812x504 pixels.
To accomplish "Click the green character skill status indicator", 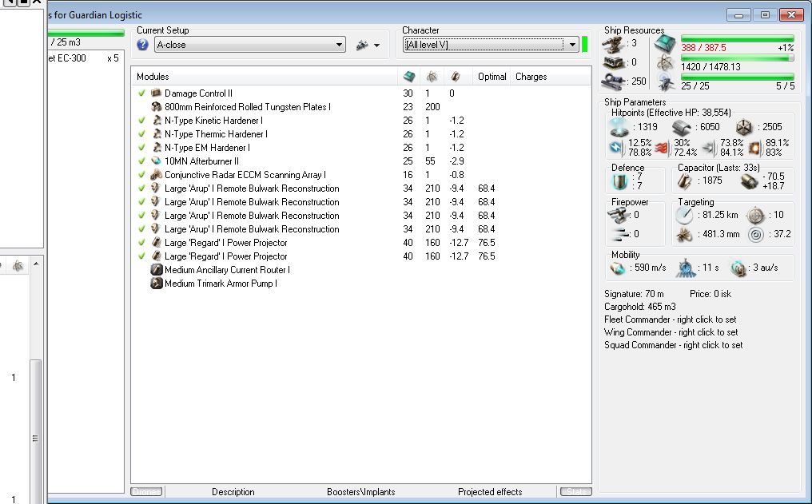I will coord(585,45).
